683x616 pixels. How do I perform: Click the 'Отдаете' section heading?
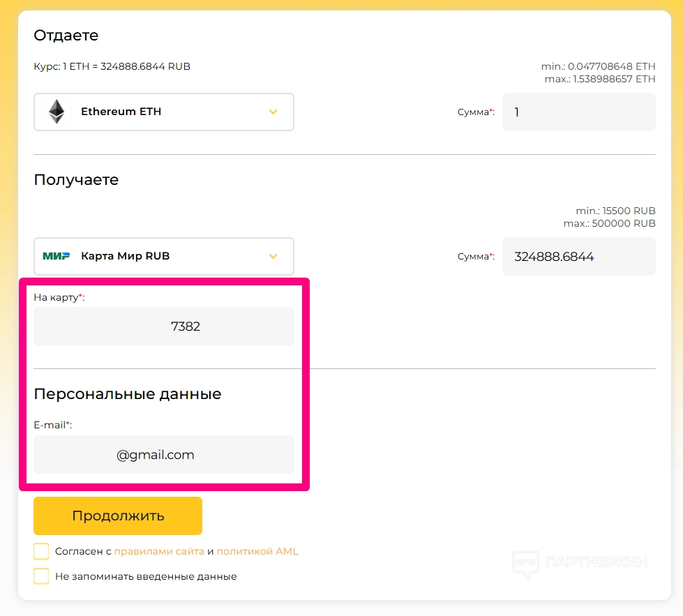[x=66, y=35]
